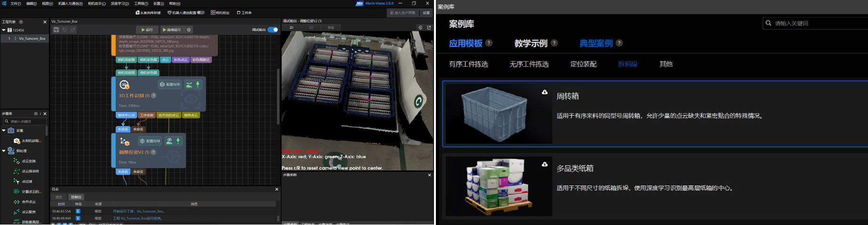The height and width of the screenshot is (225, 868).
Task: Open the 视图(V) menu
Action: pos(47,3)
